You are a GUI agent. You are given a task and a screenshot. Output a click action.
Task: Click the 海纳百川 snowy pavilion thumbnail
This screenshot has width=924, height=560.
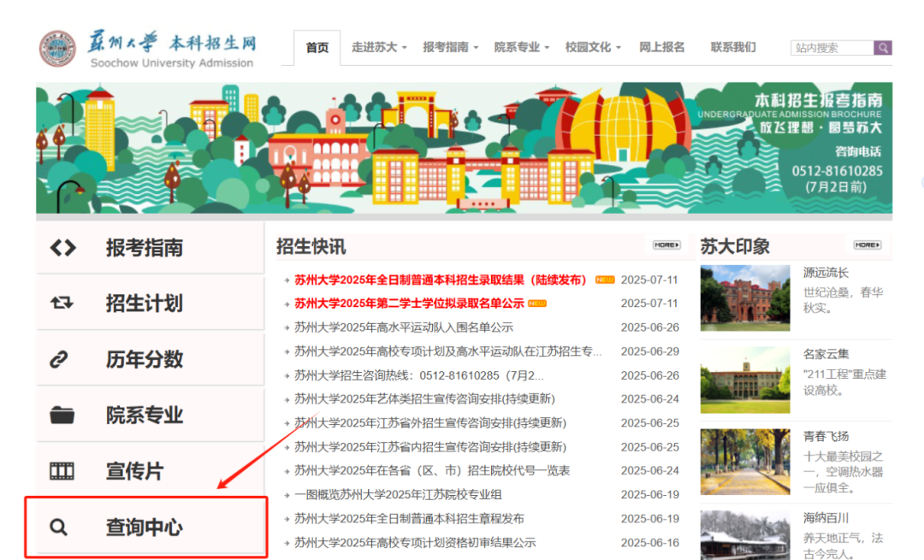click(745, 534)
